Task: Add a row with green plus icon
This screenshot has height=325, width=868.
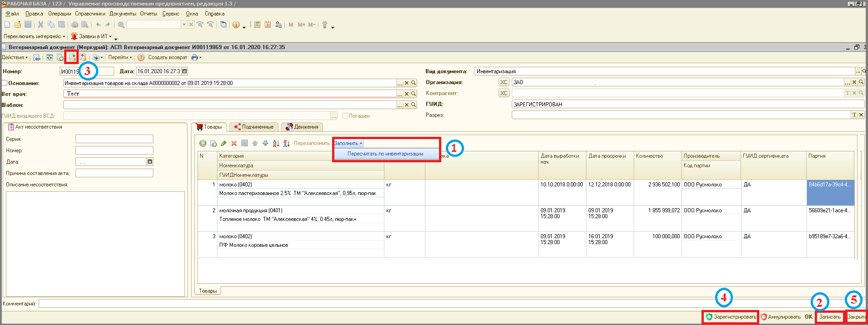Action: [203, 143]
